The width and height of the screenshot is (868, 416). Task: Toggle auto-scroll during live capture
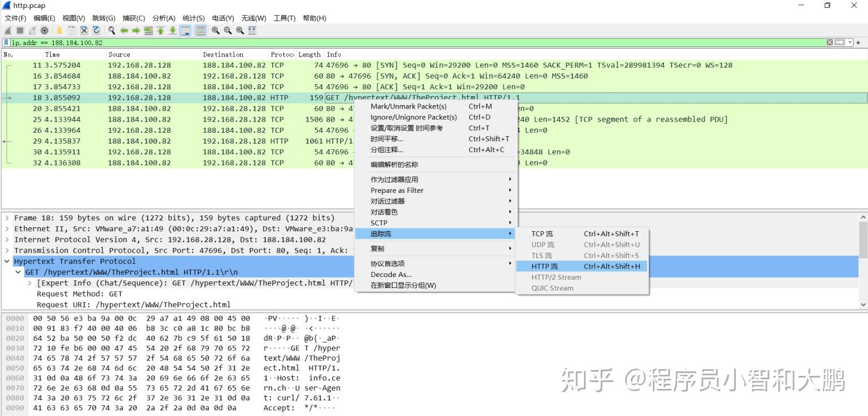pyautogui.click(x=185, y=30)
